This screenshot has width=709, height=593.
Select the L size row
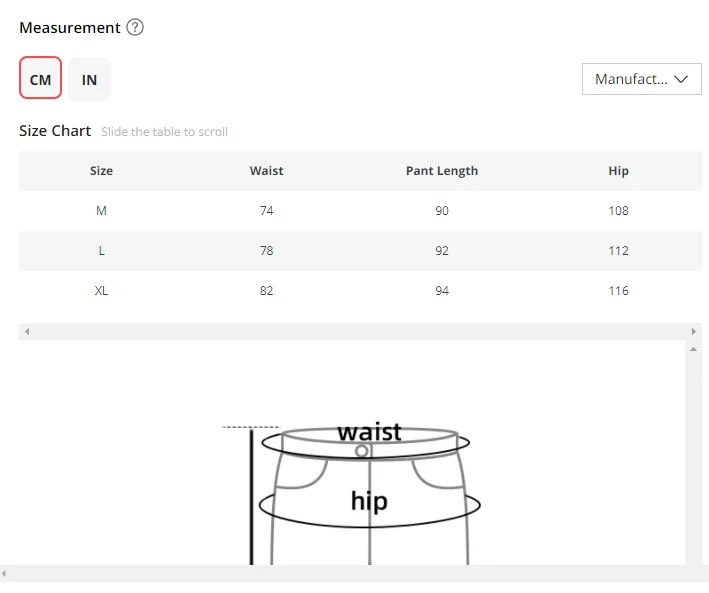360,251
